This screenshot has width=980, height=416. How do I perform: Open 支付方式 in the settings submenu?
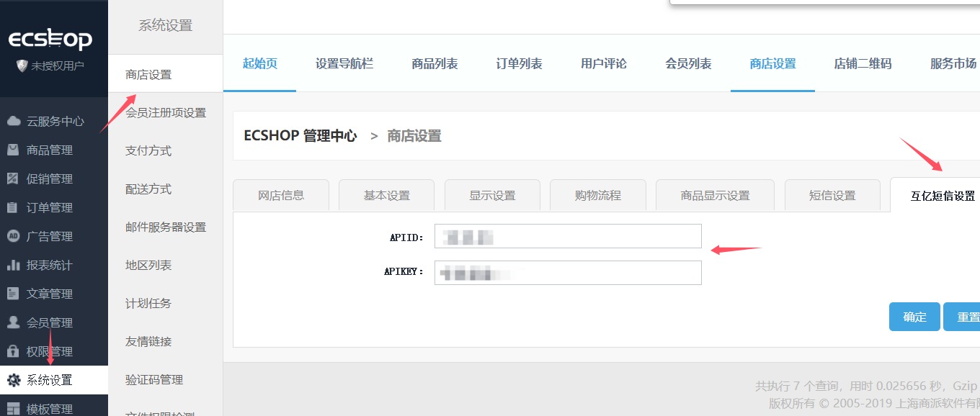148,150
